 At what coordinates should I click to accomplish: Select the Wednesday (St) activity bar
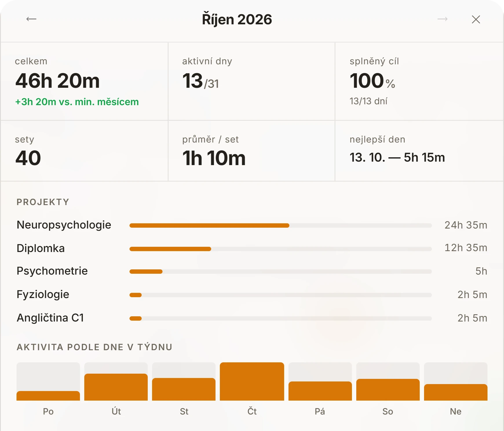(x=184, y=381)
